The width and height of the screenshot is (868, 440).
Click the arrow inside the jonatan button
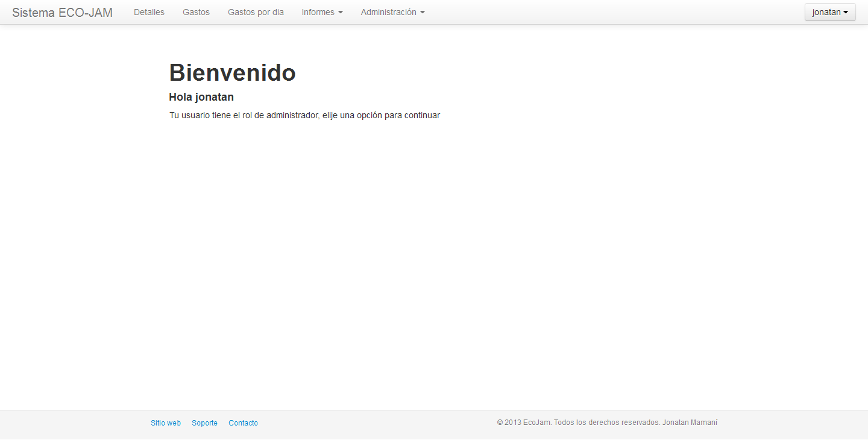pos(846,12)
